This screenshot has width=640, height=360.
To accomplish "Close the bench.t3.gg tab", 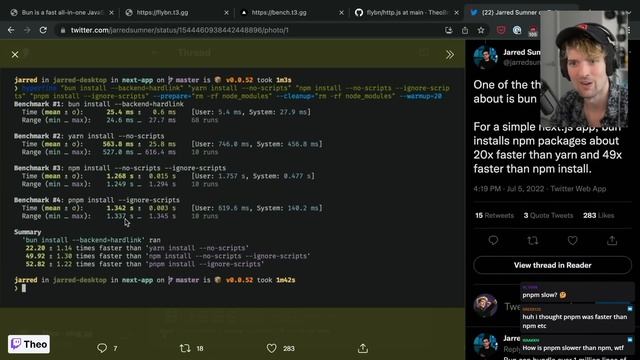I will 342,13.
